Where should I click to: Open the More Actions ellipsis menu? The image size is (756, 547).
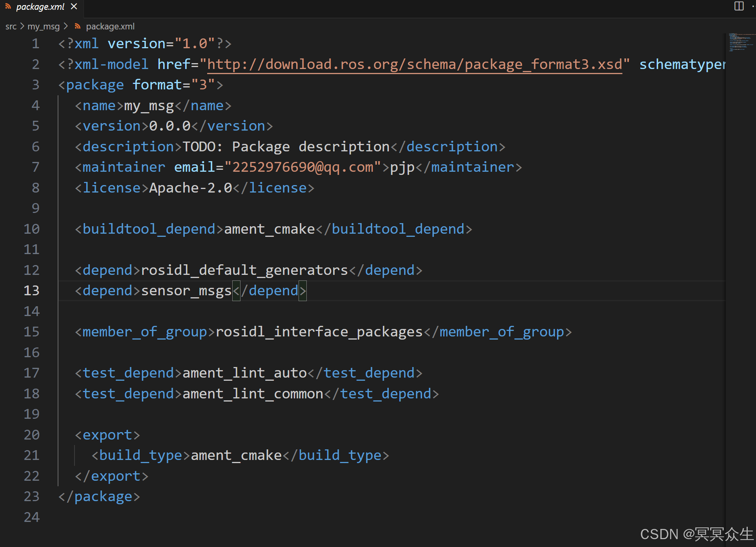[754, 6]
